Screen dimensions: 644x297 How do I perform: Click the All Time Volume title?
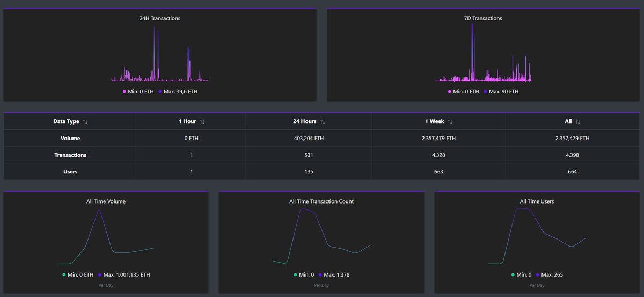point(106,201)
